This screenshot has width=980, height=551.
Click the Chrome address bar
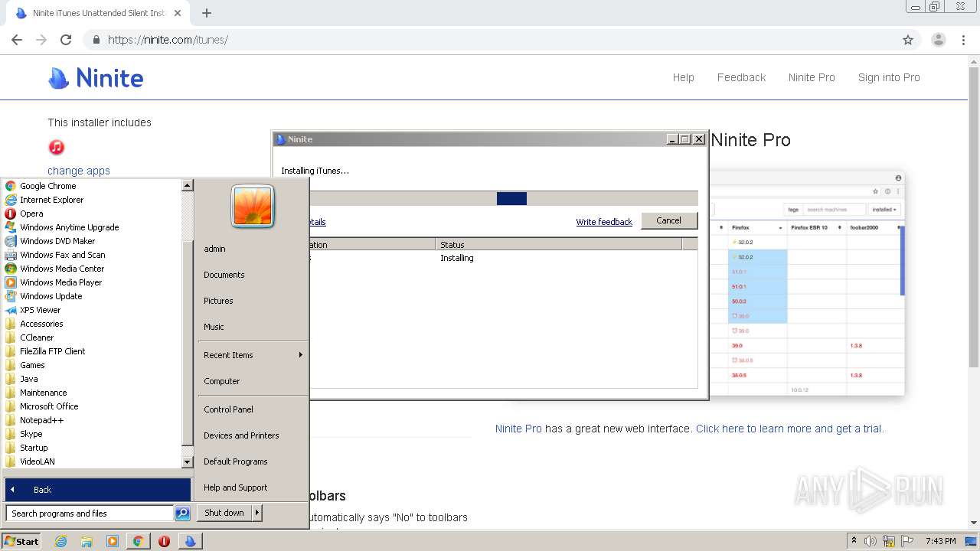coord(490,40)
